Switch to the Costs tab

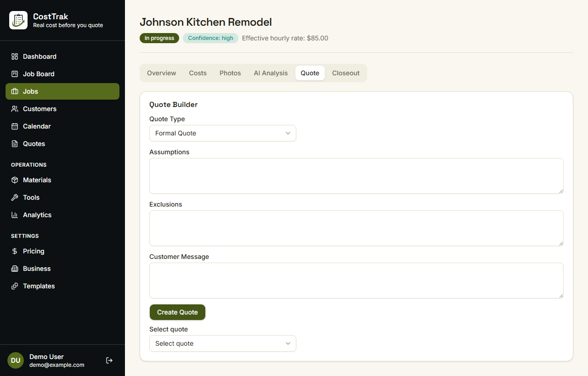coord(198,73)
